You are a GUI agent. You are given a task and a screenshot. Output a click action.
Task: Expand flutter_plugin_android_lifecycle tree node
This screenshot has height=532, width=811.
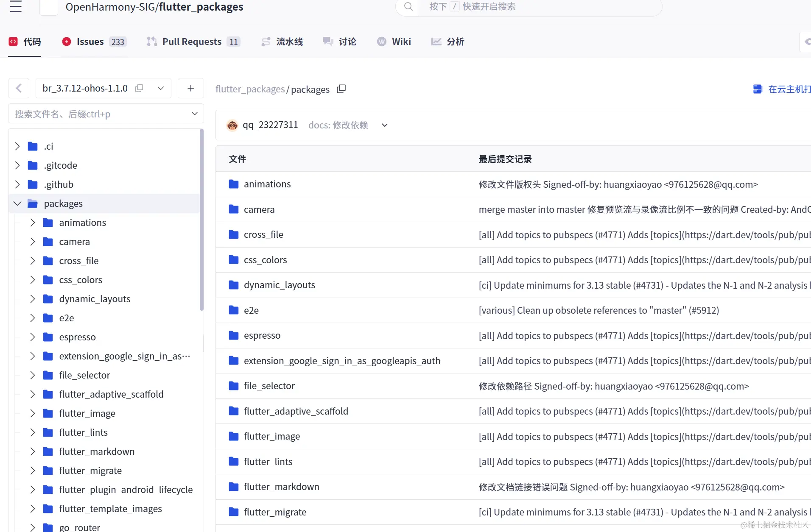click(33, 490)
